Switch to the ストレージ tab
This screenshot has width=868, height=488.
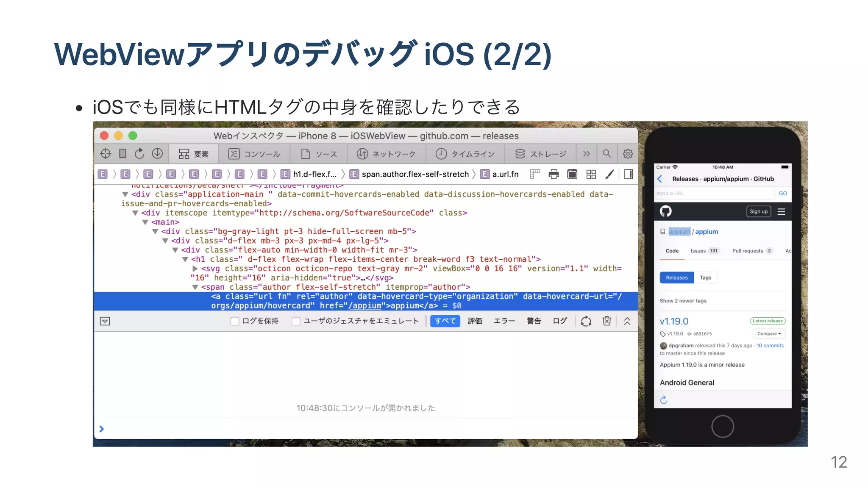541,153
